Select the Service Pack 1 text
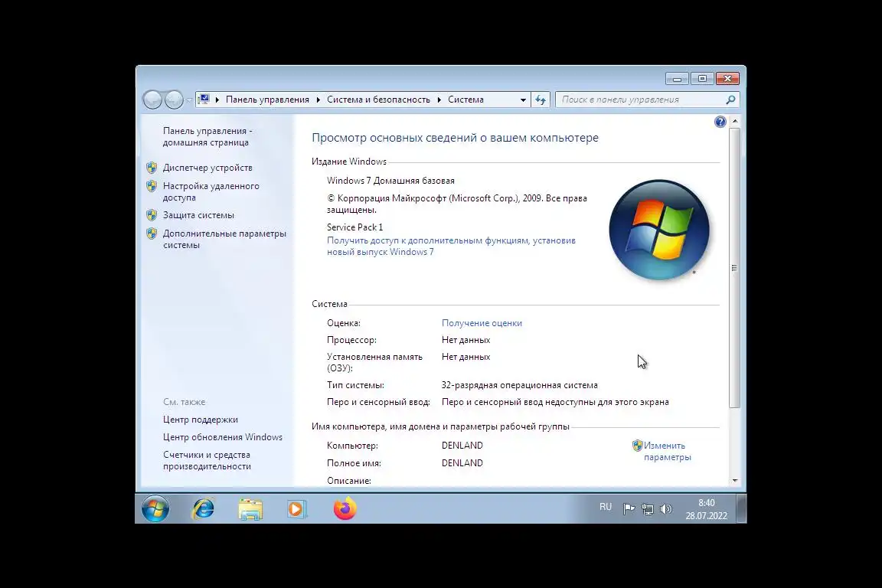The width and height of the screenshot is (882, 588). click(x=355, y=227)
